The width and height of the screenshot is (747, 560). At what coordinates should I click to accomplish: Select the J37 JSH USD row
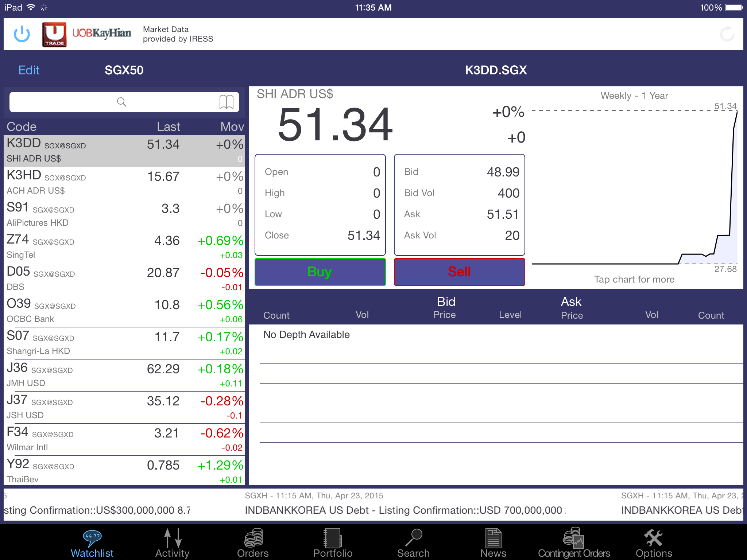click(x=124, y=408)
